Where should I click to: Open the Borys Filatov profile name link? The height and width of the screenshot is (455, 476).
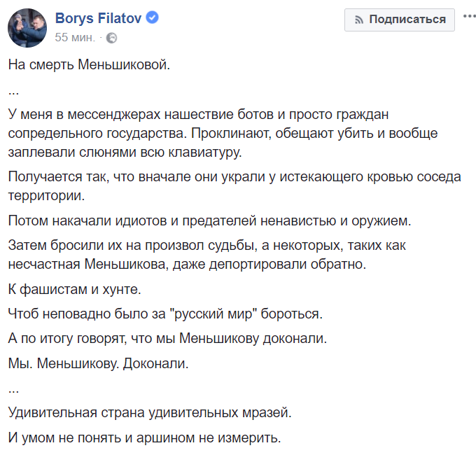click(99, 18)
